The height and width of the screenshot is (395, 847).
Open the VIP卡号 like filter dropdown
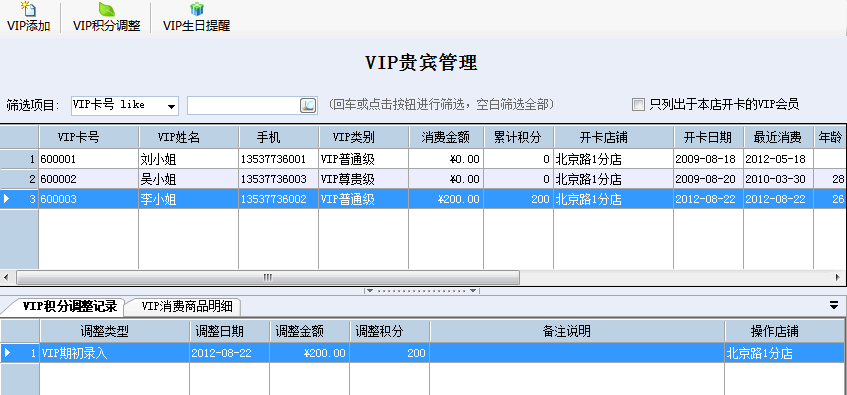[125, 105]
